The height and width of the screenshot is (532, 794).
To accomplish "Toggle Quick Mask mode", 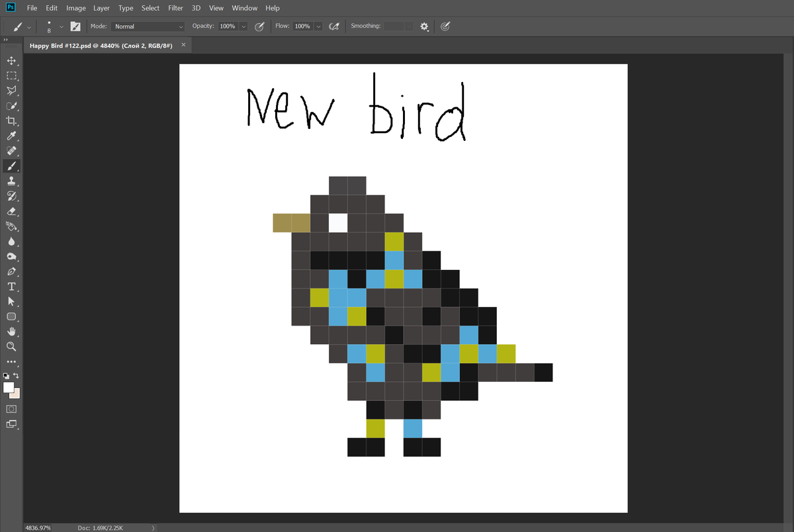I will point(11,409).
